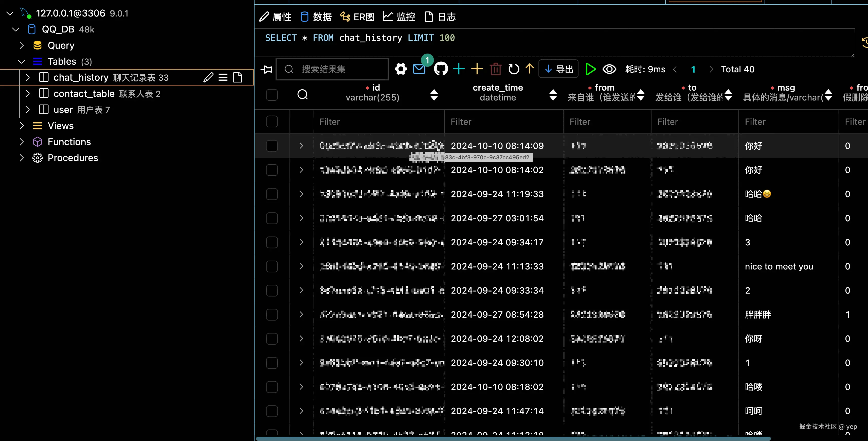Click the pin icon beside search box
868x441 pixels.
(266, 70)
